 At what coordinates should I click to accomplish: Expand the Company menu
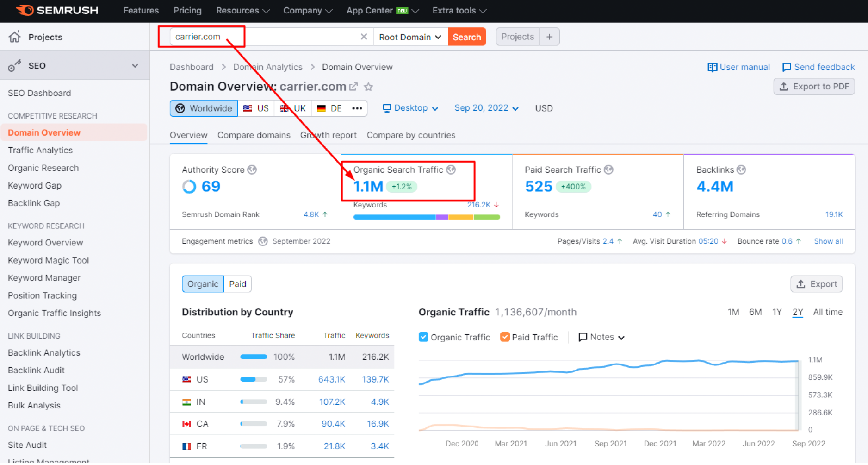[308, 11]
